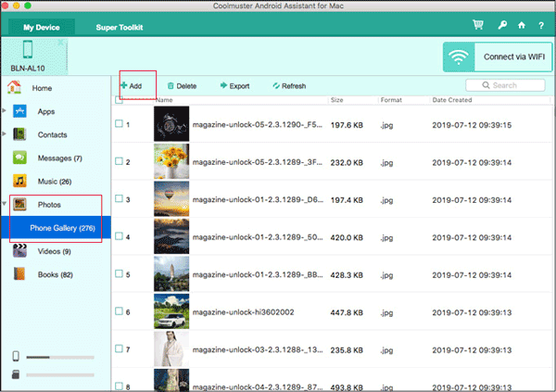Select the white car thumbnail
556x392 pixels.
click(171, 311)
